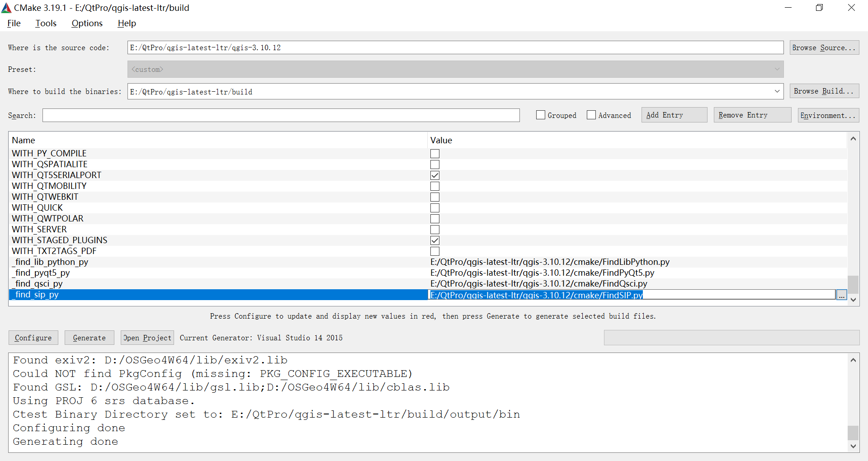Click the 'Found GSL' log line

[231, 387]
